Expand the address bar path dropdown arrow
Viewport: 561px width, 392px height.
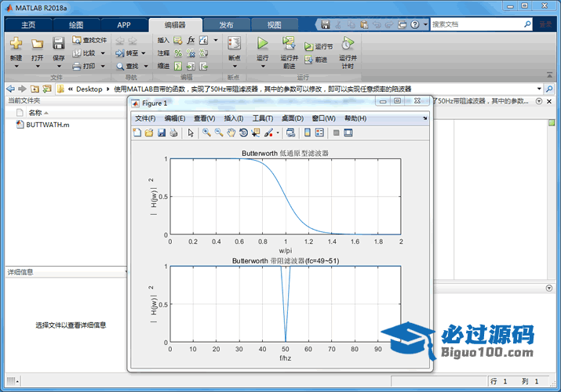point(538,89)
